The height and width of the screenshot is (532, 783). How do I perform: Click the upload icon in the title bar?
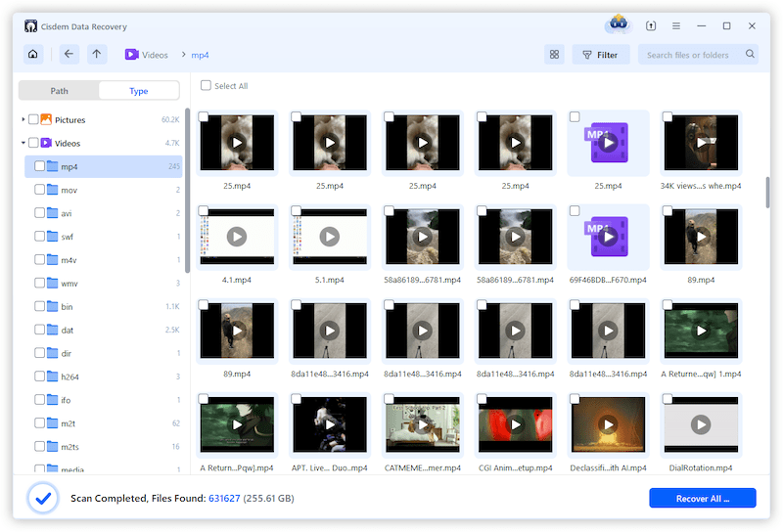coord(652,25)
